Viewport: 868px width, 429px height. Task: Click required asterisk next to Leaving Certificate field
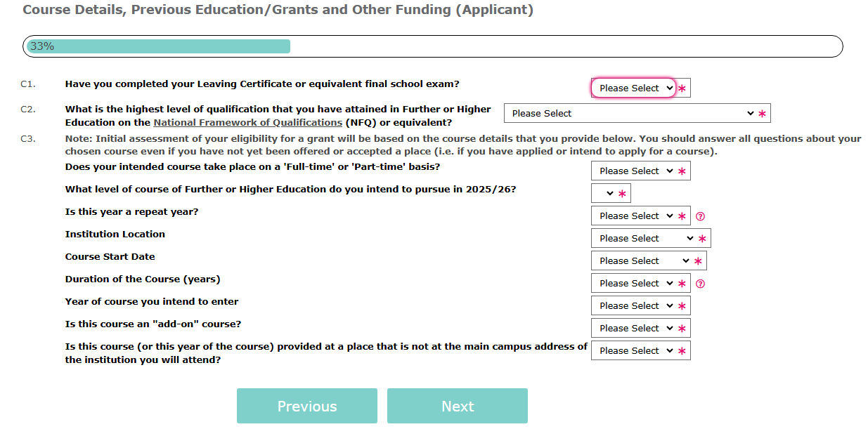(x=682, y=88)
